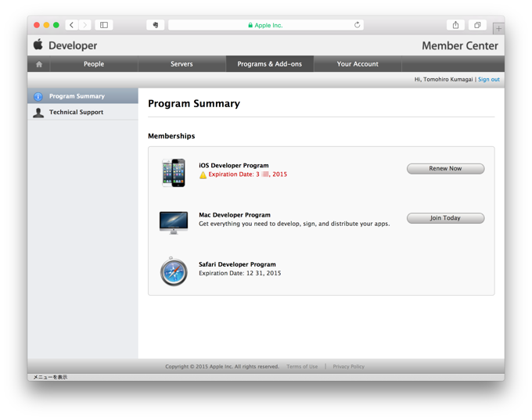This screenshot has width=532, height=420.
Task: Show all tabs overview icon
Action: (477, 25)
